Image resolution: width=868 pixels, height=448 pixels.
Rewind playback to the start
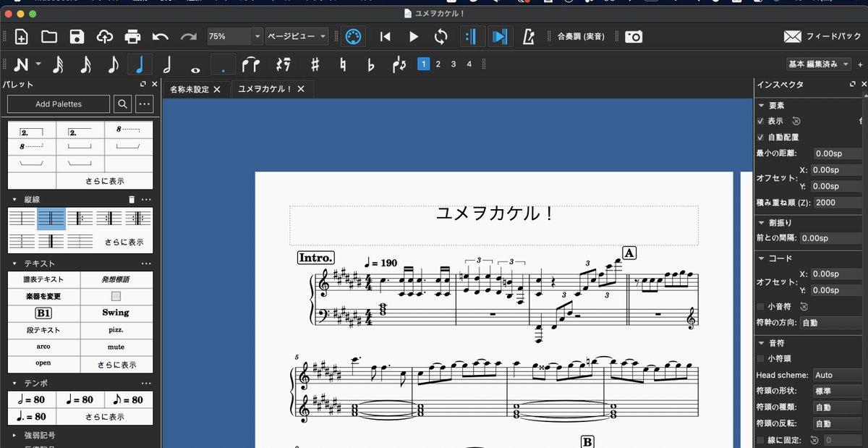386,37
